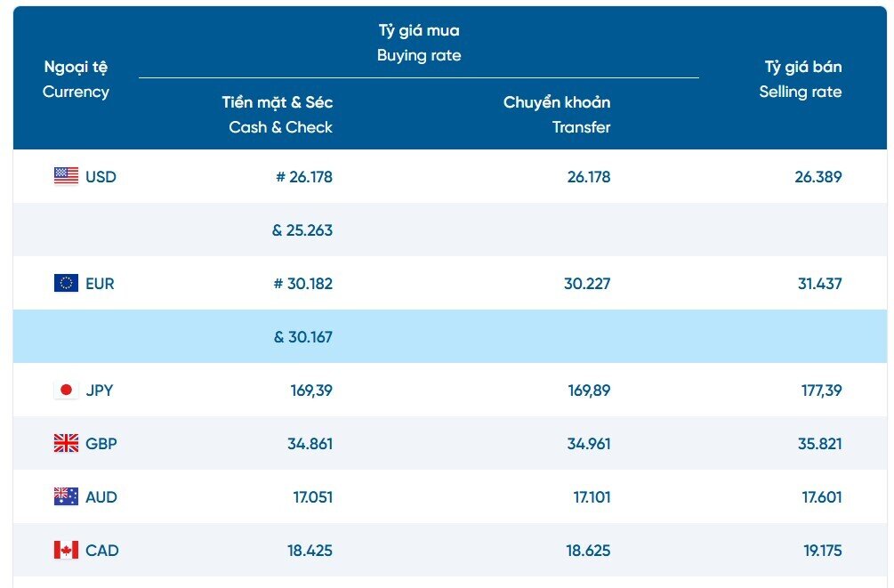
Task: Click the Buying rate header
Action: (419, 43)
